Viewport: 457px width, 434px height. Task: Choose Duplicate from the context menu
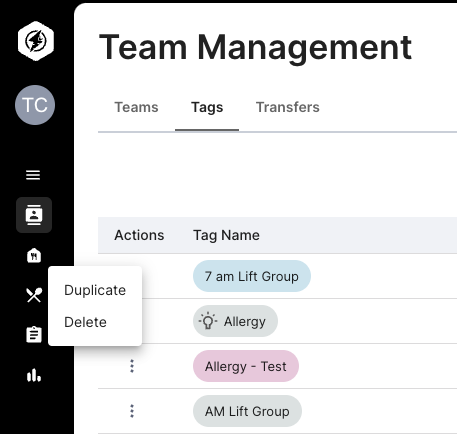(95, 290)
